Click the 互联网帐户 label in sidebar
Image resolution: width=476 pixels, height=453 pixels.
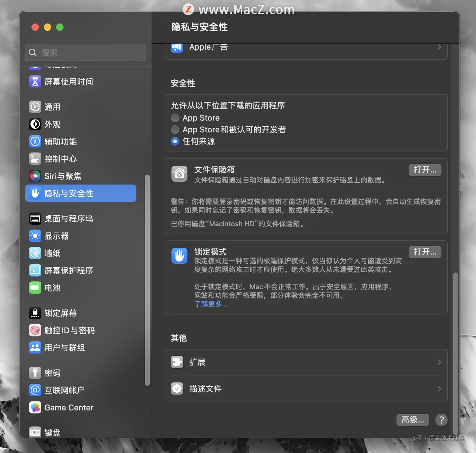coord(64,390)
